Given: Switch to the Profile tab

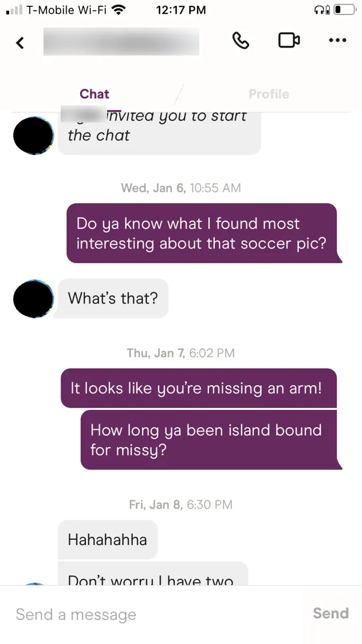Looking at the screenshot, I should click(x=269, y=94).
